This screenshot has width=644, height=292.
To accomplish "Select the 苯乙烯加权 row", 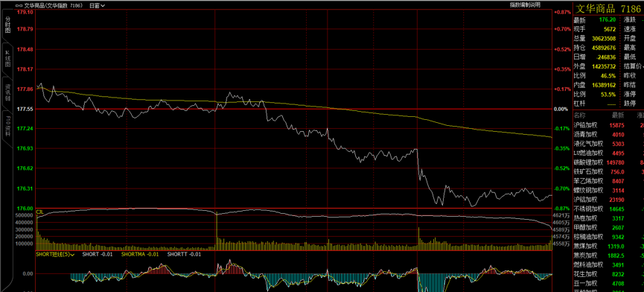I will (609, 181).
